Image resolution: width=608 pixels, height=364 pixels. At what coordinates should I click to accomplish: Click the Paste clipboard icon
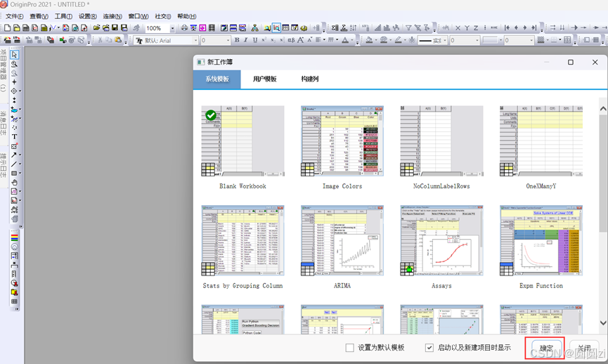(118, 40)
